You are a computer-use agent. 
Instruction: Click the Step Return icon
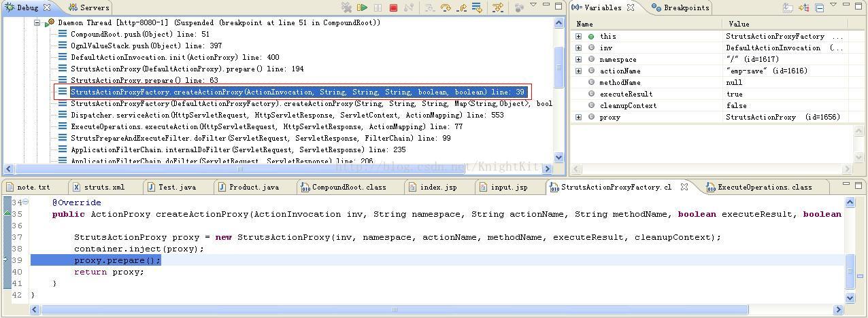[462, 7]
